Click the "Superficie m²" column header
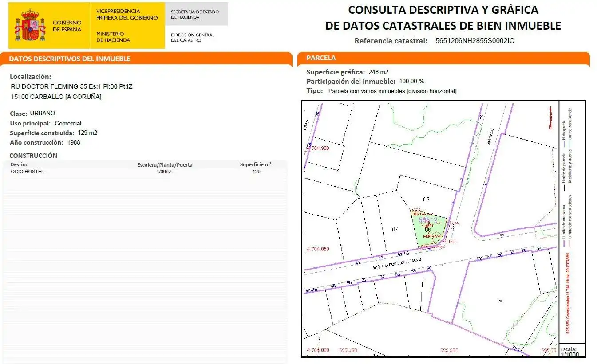Viewport: 597px width, 364px height. (x=256, y=164)
